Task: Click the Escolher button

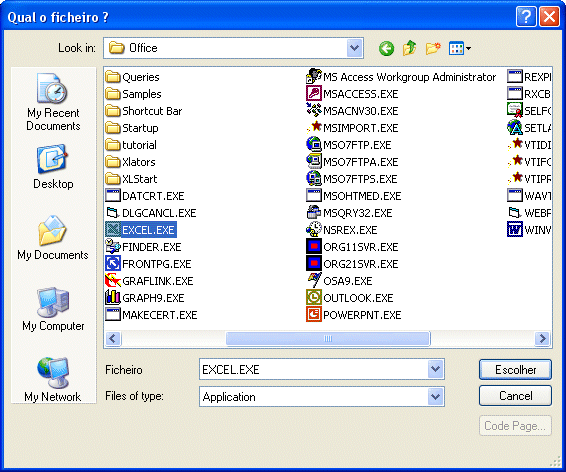Action: (515, 370)
